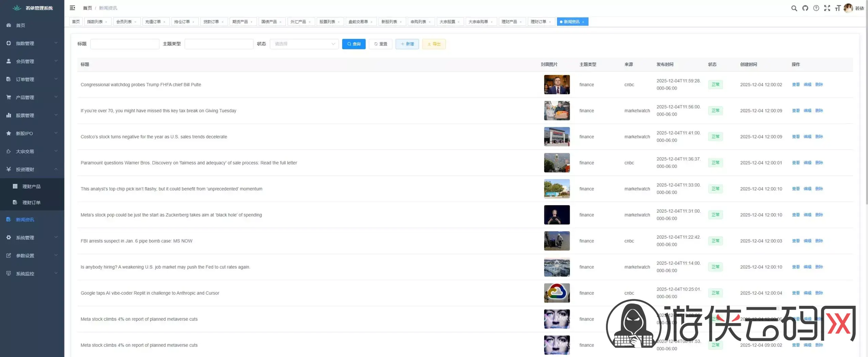Screen dimensions: 868x357
Task: Expand the 产品管理 sidebar menu
Action: [32, 97]
